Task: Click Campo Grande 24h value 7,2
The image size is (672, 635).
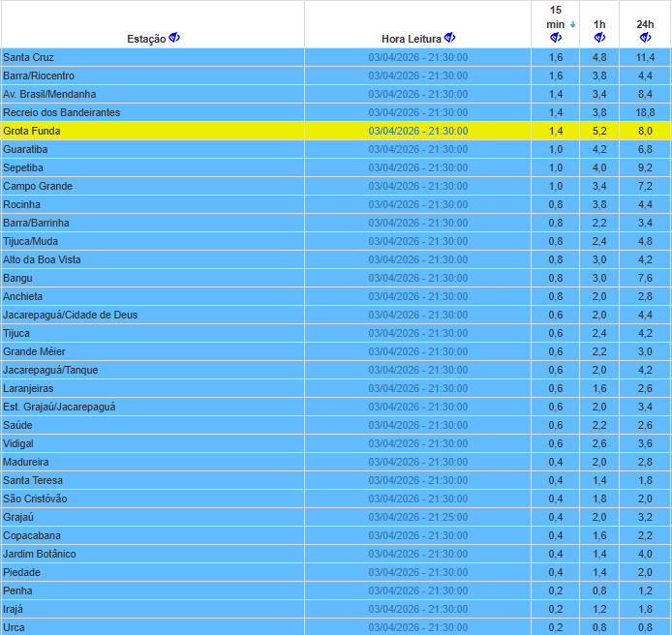Action: coord(645,187)
